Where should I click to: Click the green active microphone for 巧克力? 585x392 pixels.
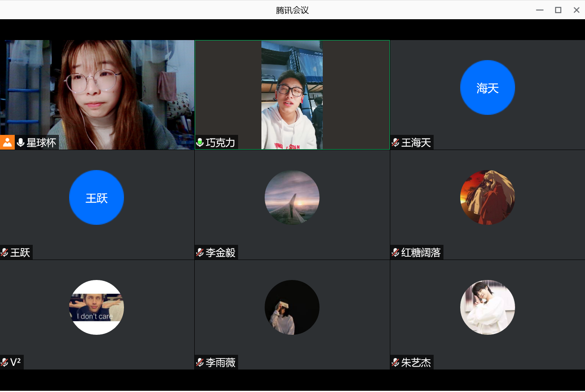200,142
